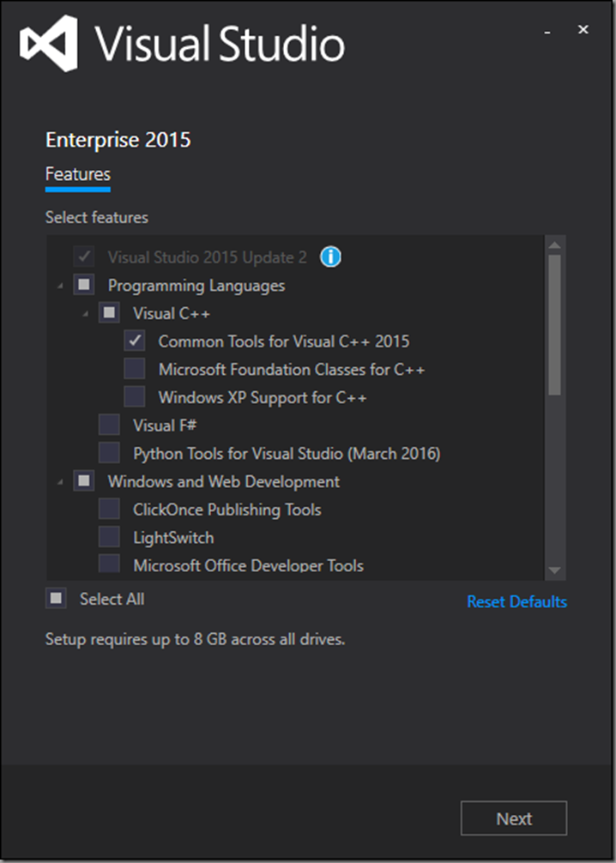
Task: Check the LightSwitch checkbox
Action: click(109, 537)
